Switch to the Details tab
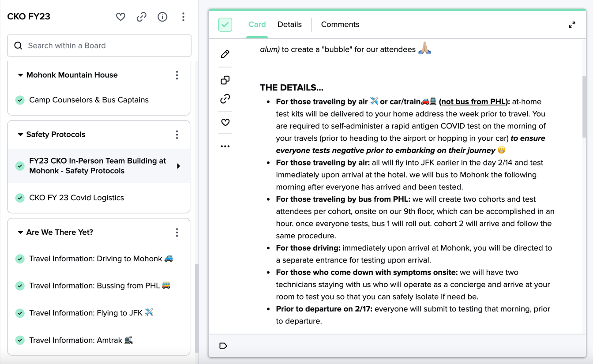The image size is (593, 364). pyautogui.click(x=289, y=25)
